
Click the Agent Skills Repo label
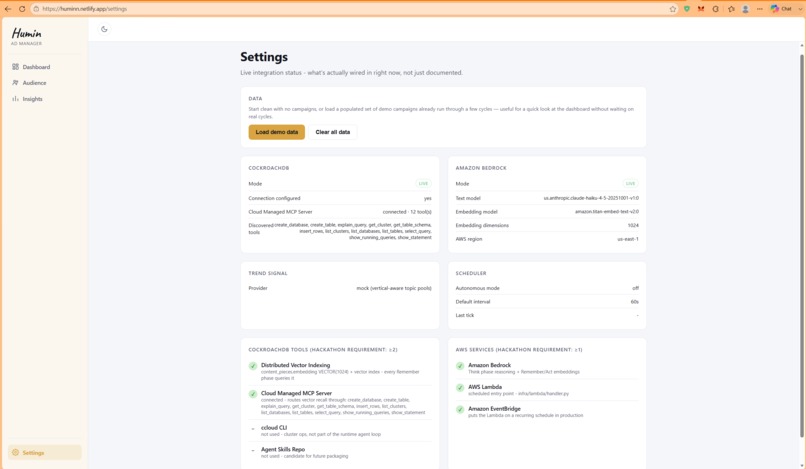pos(283,449)
